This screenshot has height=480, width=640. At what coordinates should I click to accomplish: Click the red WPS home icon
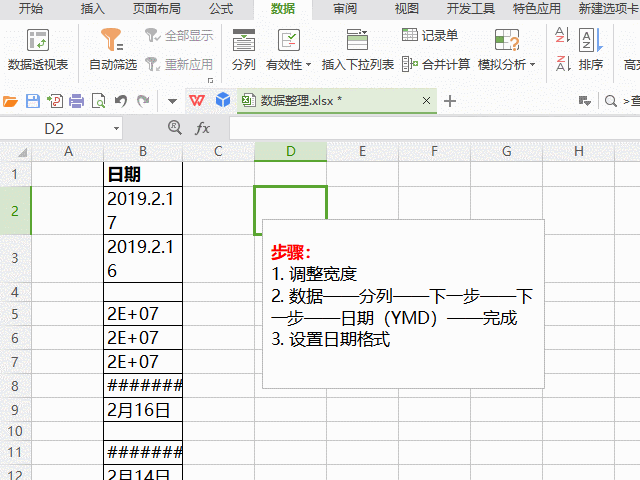pos(197,100)
